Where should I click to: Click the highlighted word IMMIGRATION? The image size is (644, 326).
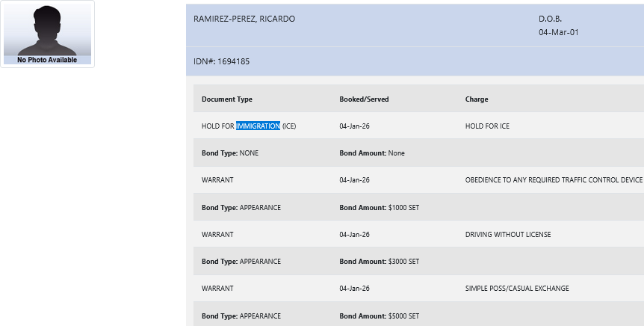click(x=258, y=126)
